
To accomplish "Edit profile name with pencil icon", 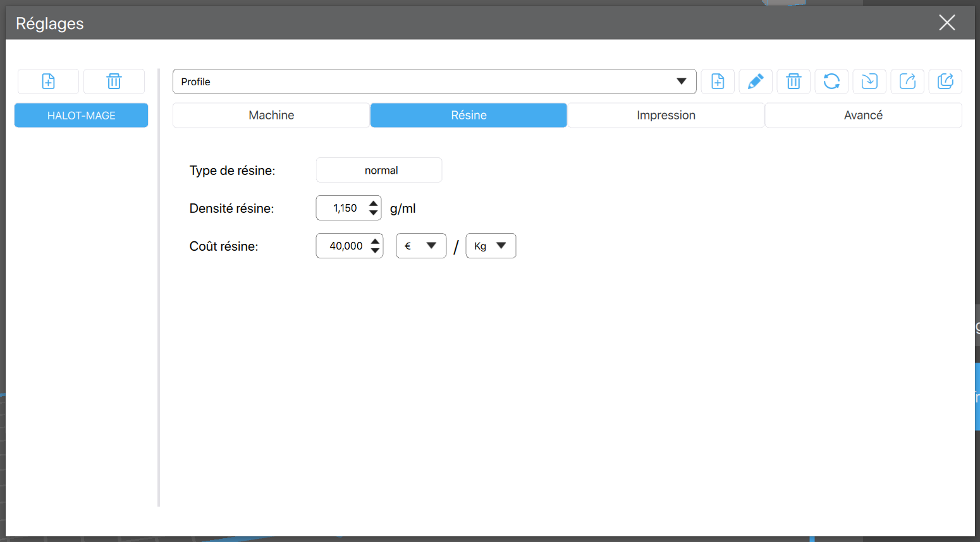I will [x=756, y=81].
